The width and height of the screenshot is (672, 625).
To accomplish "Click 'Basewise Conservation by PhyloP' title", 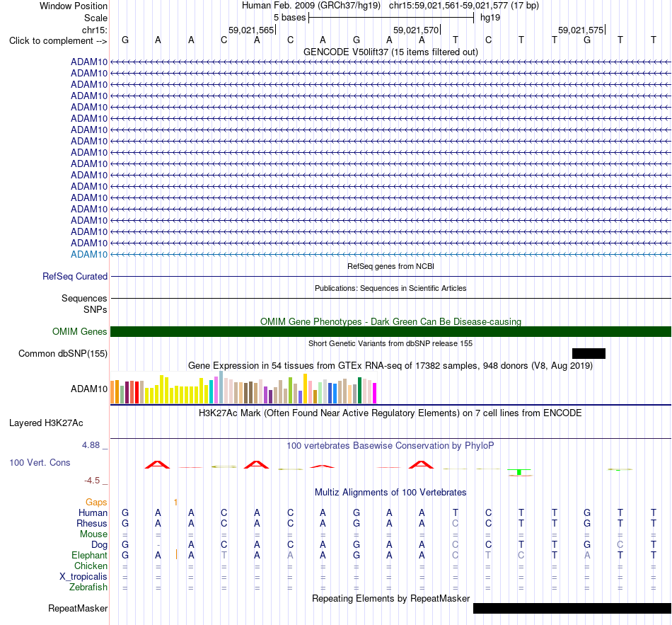I will point(390,446).
